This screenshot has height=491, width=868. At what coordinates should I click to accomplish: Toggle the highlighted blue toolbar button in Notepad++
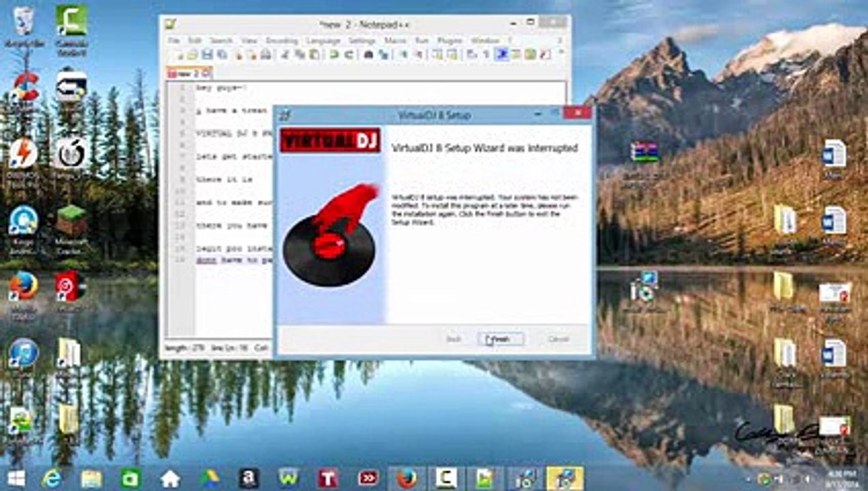click(x=502, y=55)
